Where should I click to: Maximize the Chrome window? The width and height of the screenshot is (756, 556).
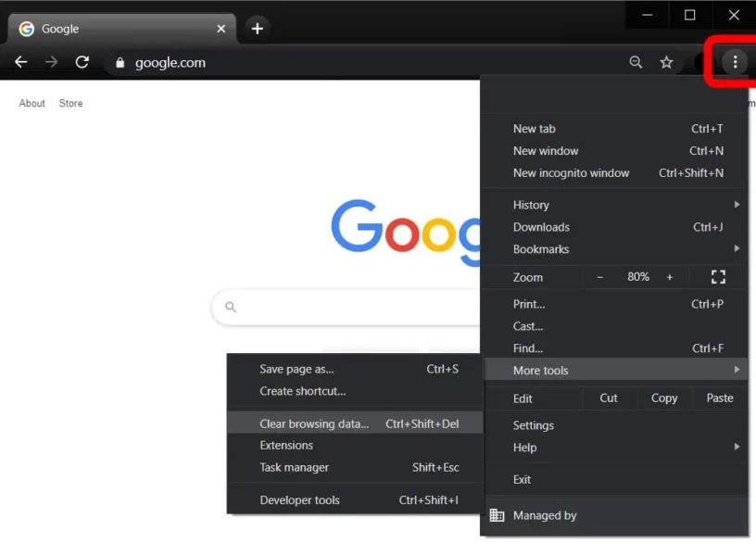coord(690,15)
